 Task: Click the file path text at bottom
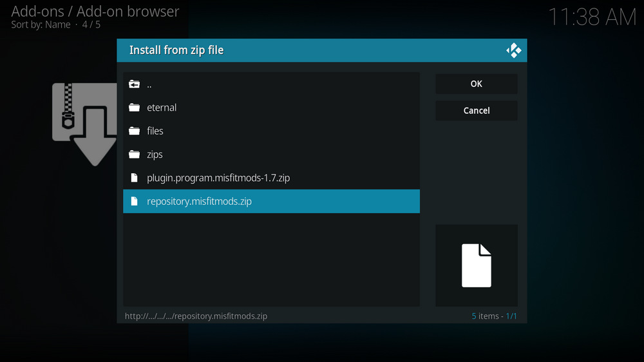coord(196,316)
